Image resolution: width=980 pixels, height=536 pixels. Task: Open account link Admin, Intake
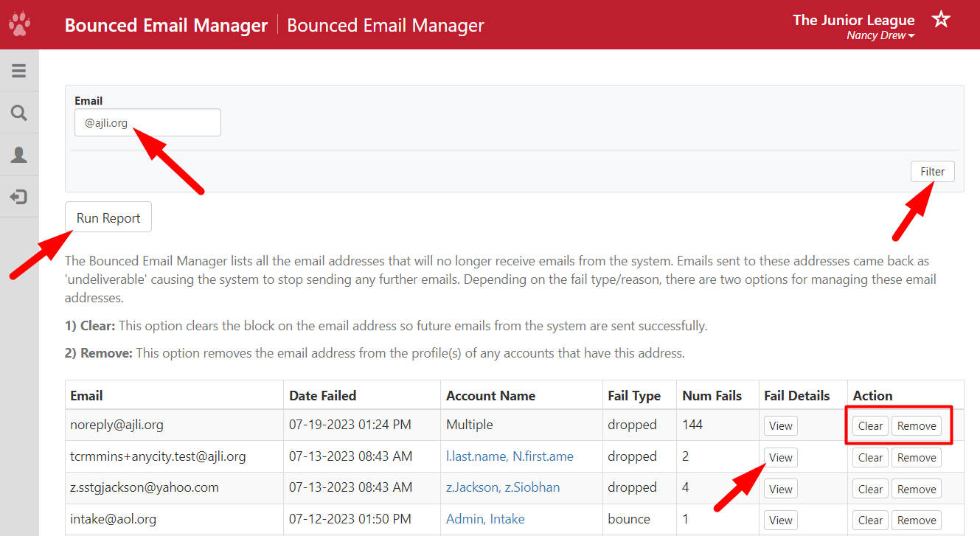[485, 519]
